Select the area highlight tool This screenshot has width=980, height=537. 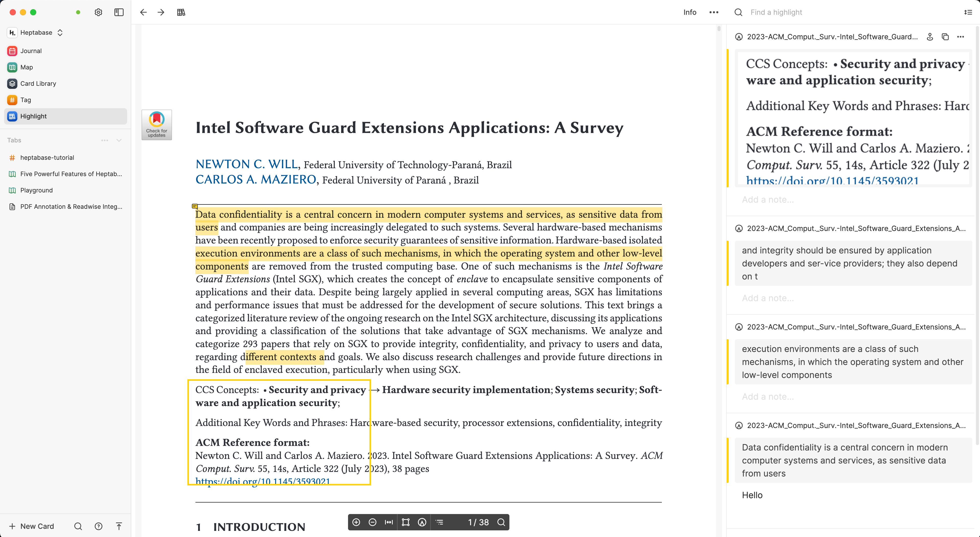point(405,522)
